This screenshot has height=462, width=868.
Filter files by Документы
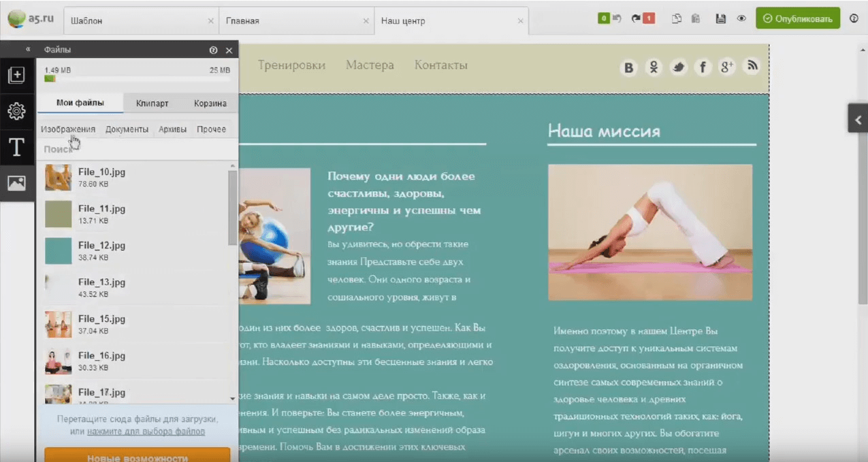pyautogui.click(x=127, y=129)
